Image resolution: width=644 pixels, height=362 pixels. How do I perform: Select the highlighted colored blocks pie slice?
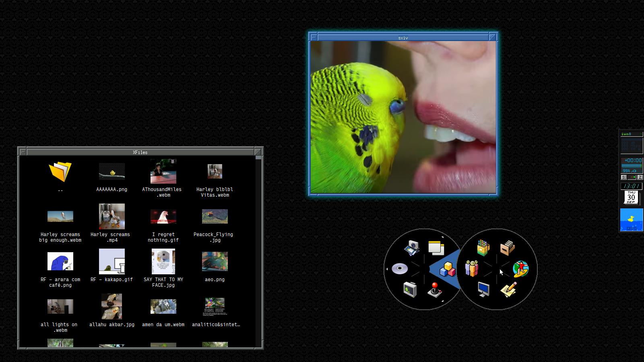[x=447, y=269]
